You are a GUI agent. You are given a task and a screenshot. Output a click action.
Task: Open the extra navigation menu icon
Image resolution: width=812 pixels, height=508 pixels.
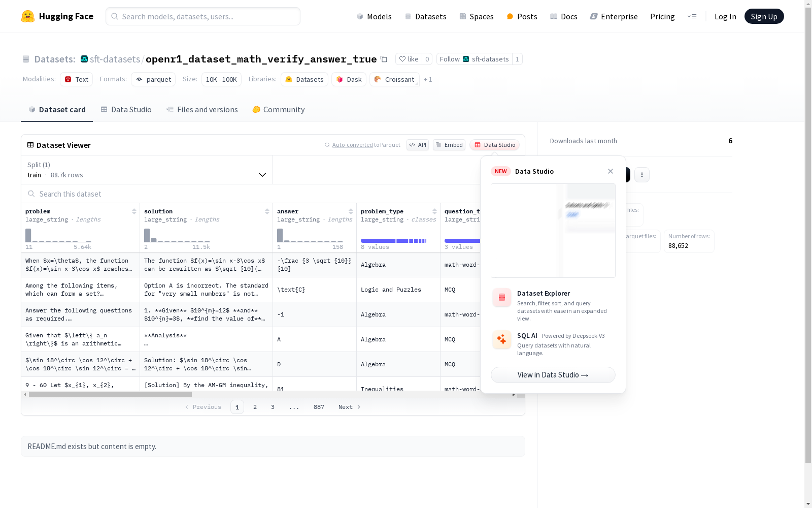click(692, 16)
